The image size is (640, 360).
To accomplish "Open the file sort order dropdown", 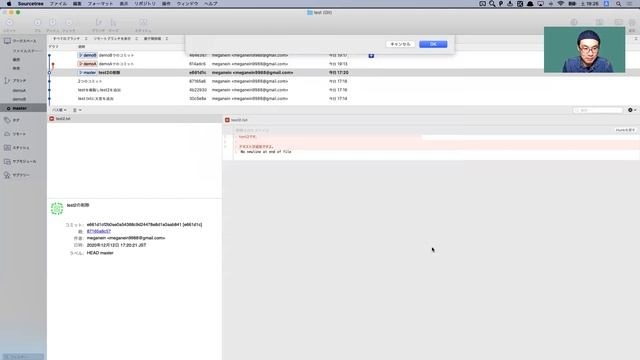I will (x=59, y=110).
